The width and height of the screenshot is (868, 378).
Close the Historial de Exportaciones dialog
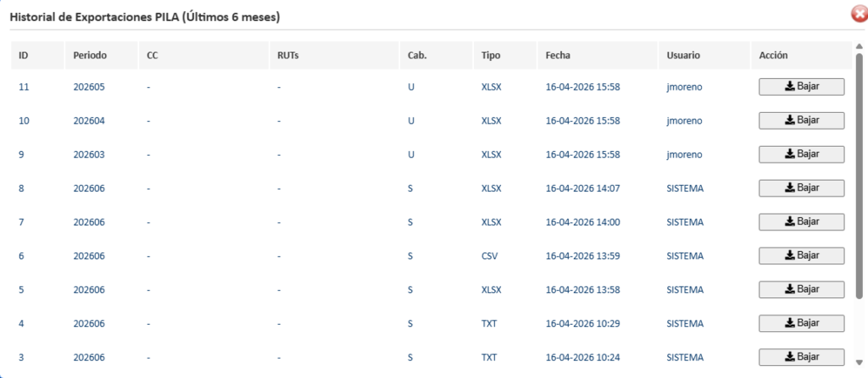(x=858, y=14)
